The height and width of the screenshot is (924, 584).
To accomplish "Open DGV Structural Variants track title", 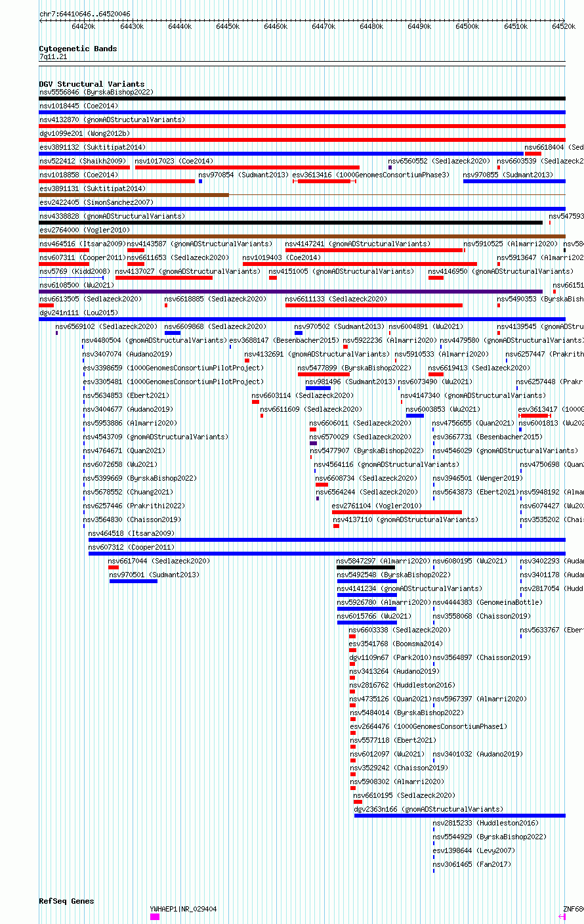I will coord(92,84).
